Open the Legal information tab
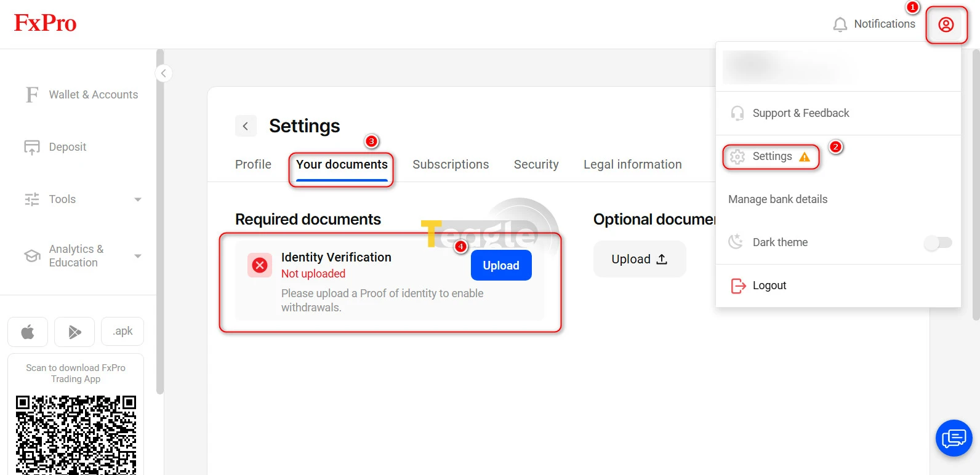This screenshot has width=980, height=475. (633, 164)
